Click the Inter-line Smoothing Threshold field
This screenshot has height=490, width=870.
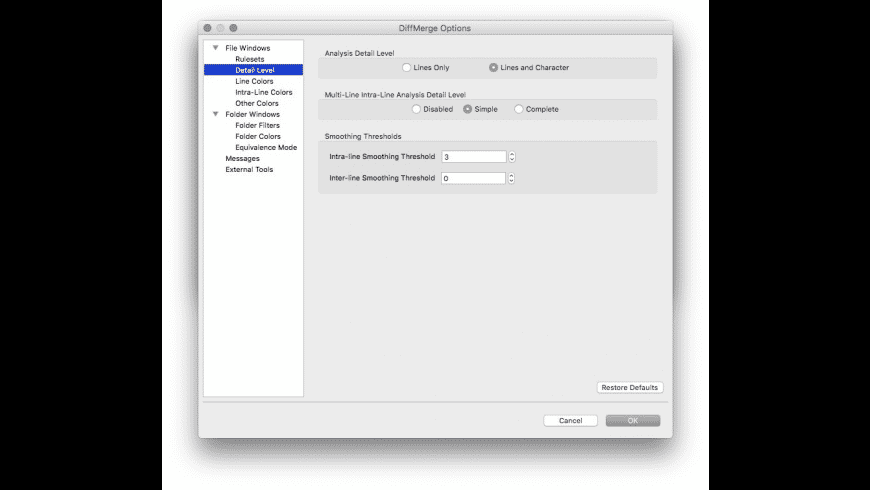(473, 178)
